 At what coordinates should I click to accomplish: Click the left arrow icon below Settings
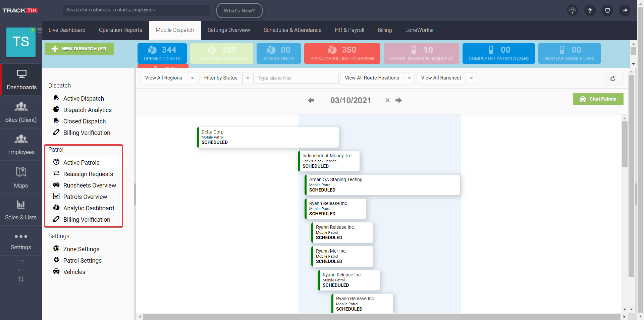point(21,270)
